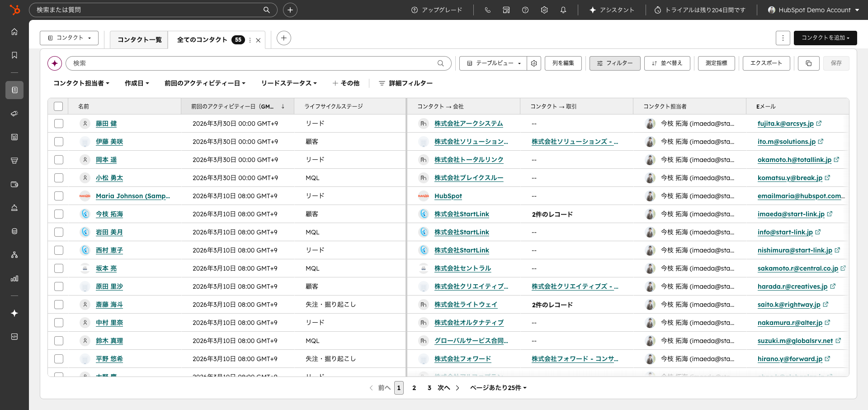
Task: Click the エクスポート button
Action: coord(766,63)
